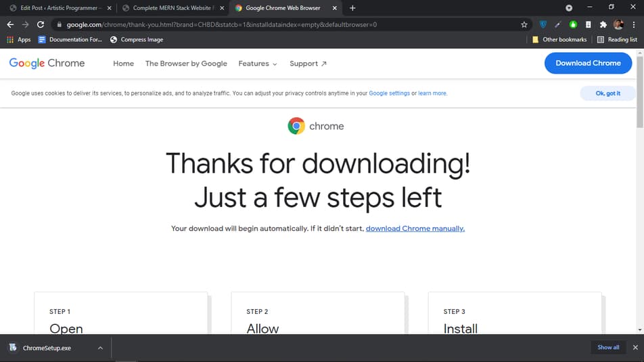Viewport: 644px width, 362px height.
Task: Click the address bar URL field
Action: tap(287, 24)
